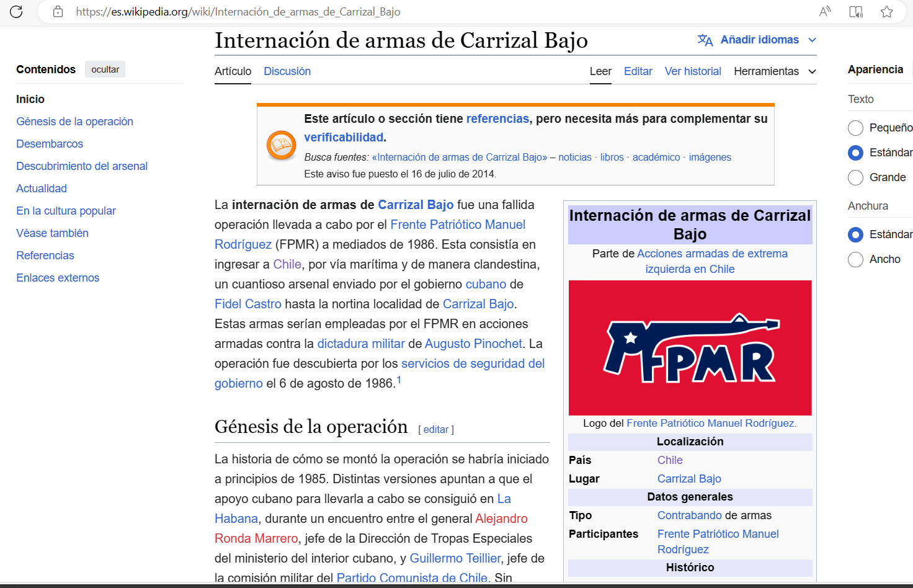
Task: Open verificabilidad link in notice
Action: 344,137
